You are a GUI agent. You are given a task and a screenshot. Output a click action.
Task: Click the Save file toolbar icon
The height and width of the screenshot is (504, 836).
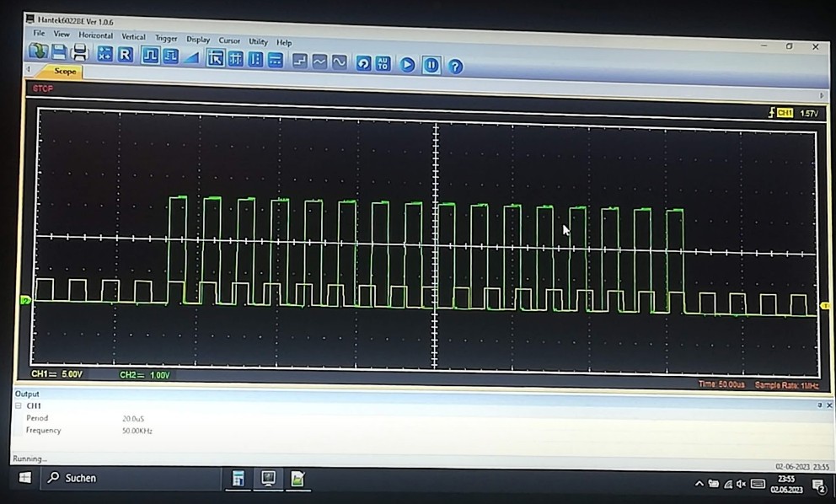60,53
